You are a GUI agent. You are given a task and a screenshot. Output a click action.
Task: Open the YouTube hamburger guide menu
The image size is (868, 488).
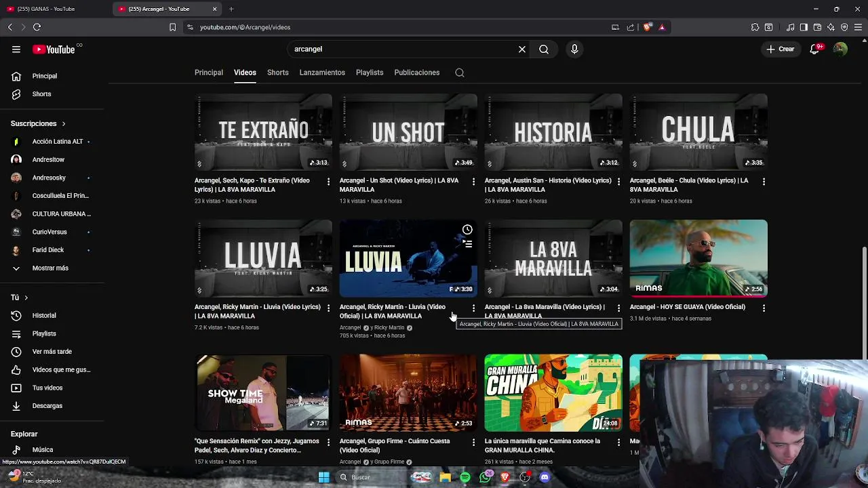16,49
